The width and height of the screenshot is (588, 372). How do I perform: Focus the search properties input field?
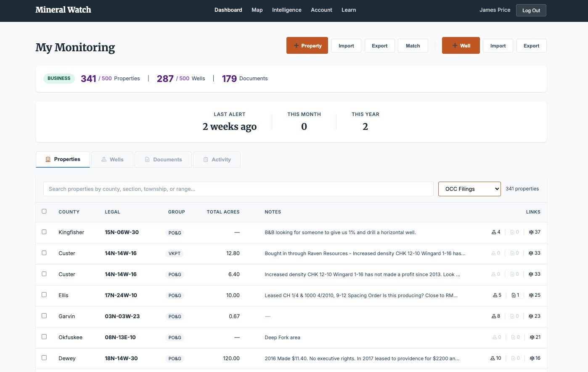pos(238,189)
